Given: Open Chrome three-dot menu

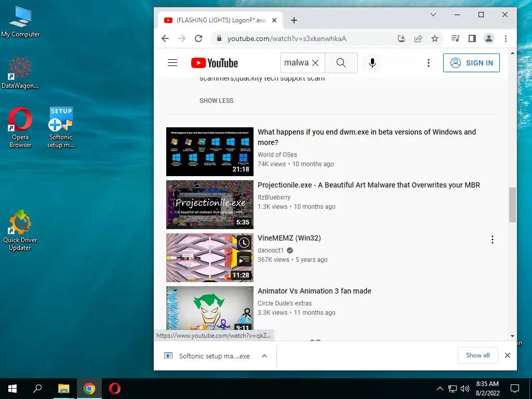Looking at the screenshot, I should 506,38.
